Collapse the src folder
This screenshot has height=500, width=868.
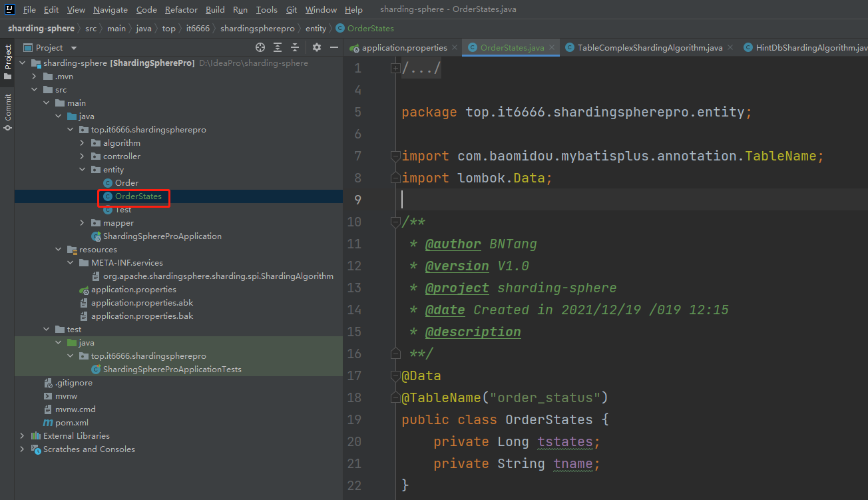pyautogui.click(x=34, y=90)
